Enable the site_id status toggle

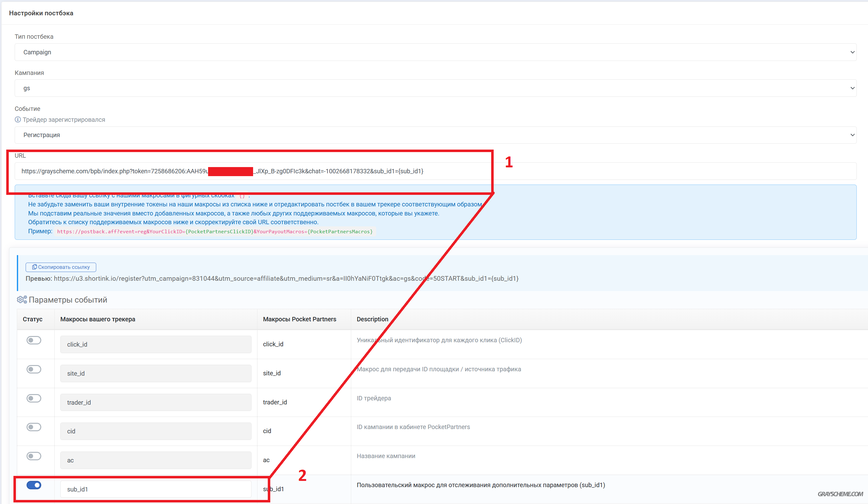34,369
